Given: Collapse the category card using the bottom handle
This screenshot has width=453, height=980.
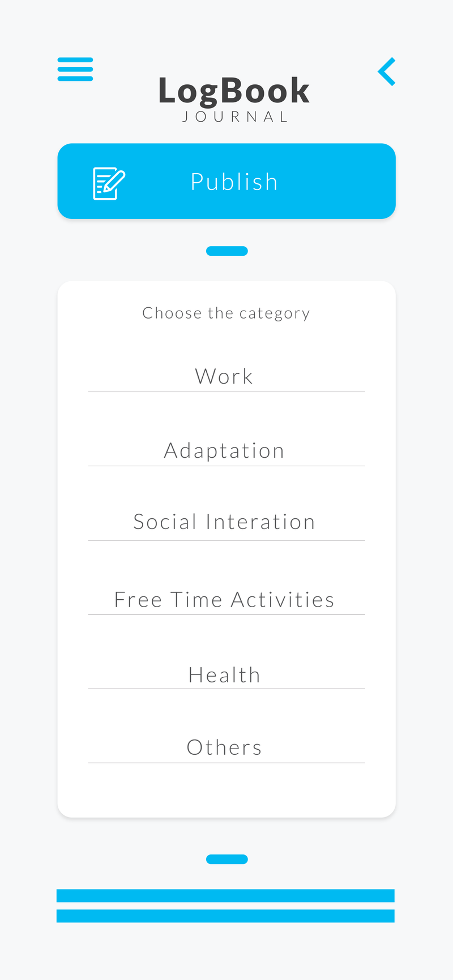Looking at the screenshot, I should (226, 858).
